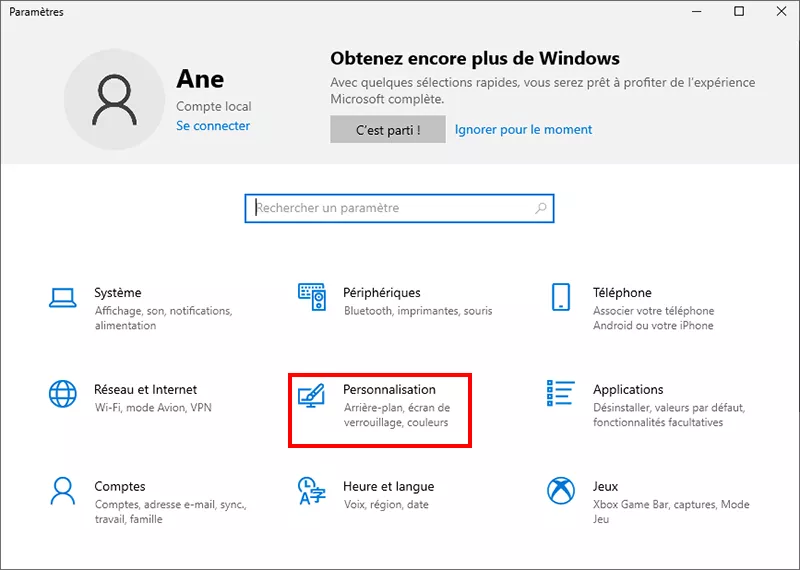The width and height of the screenshot is (800, 570).
Task: Open the Heure et langue icon
Action: 312,491
